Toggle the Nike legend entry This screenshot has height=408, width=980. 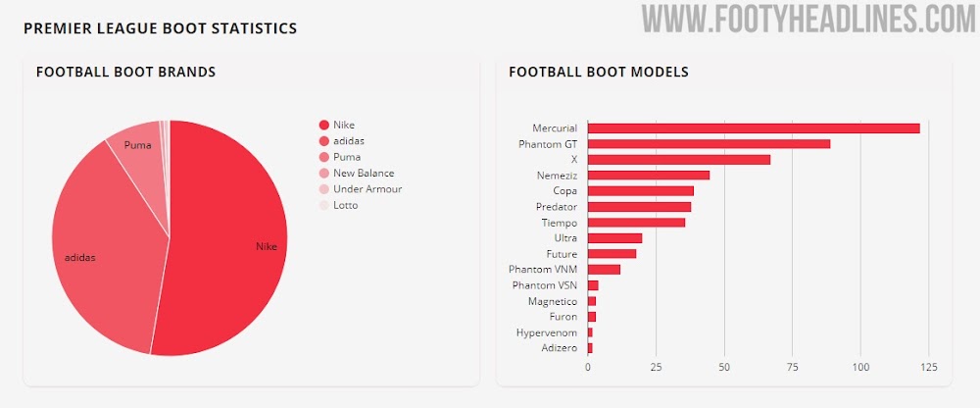pos(343,125)
